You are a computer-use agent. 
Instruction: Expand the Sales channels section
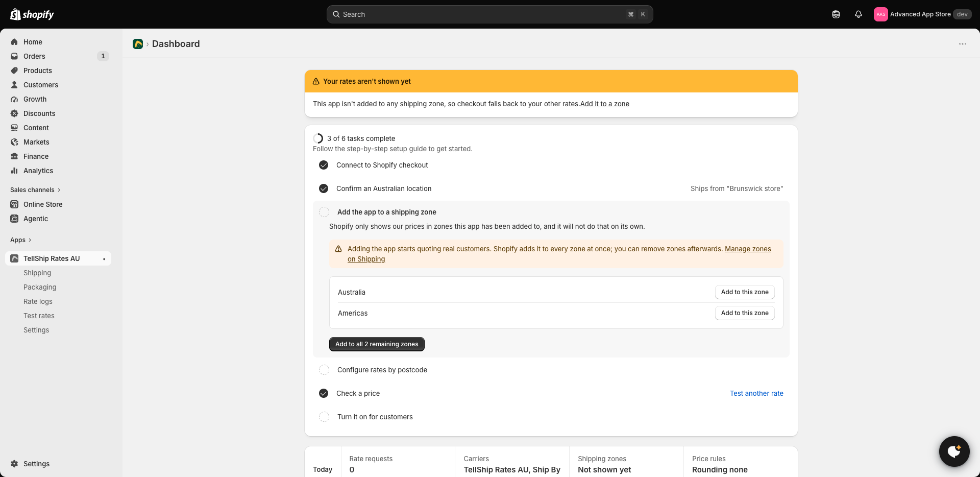click(35, 190)
